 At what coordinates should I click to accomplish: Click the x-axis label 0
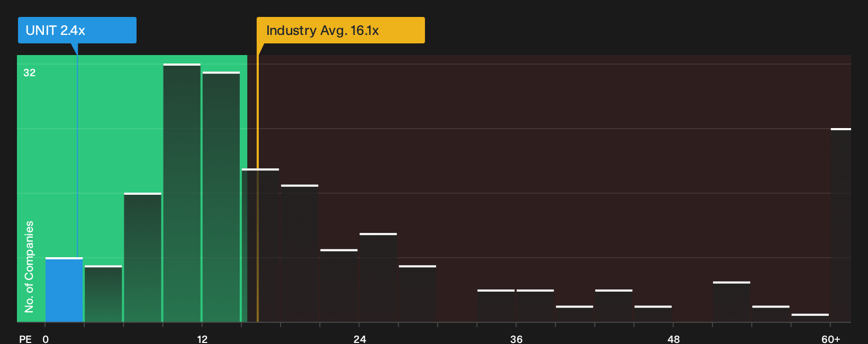pyautogui.click(x=46, y=339)
